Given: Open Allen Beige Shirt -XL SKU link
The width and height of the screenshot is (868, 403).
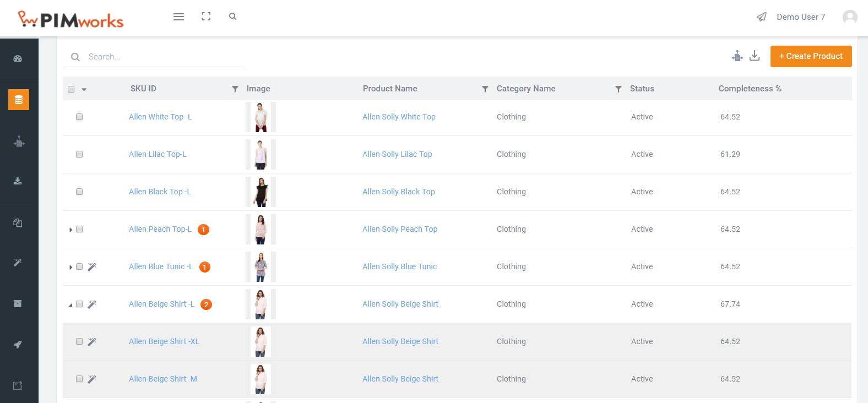Looking at the screenshot, I should pyautogui.click(x=164, y=341).
